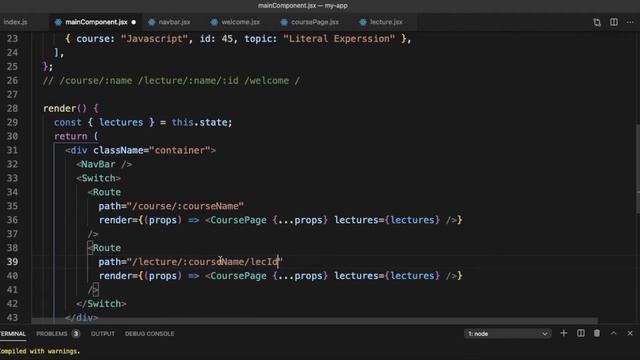
Task: Open the coursePage.jsx tab
Action: tap(315, 22)
